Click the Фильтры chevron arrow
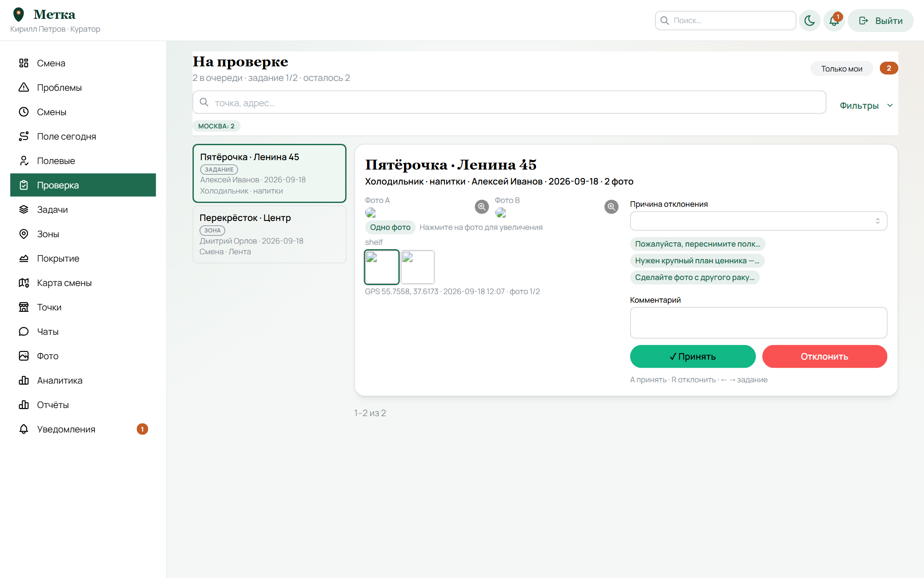The height and width of the screenshot is (578, 924). click(890, 105)
